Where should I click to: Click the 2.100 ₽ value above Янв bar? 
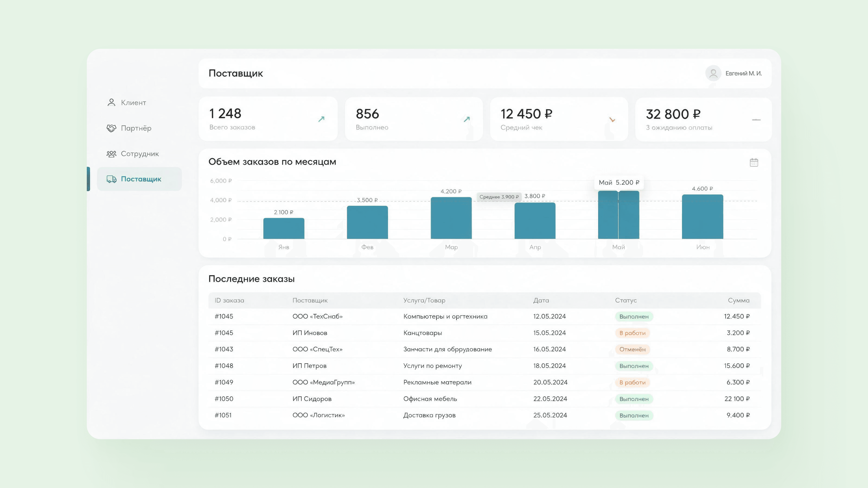[284, 213]
